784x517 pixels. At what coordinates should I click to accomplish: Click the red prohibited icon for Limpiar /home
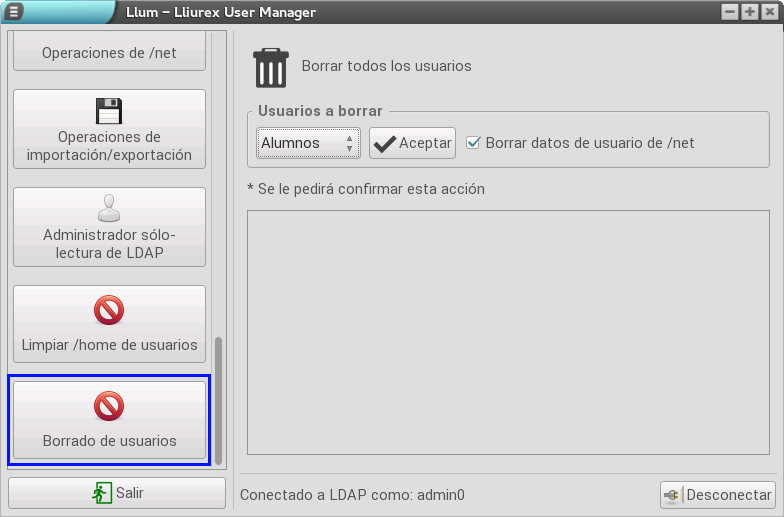coord(108,311)
